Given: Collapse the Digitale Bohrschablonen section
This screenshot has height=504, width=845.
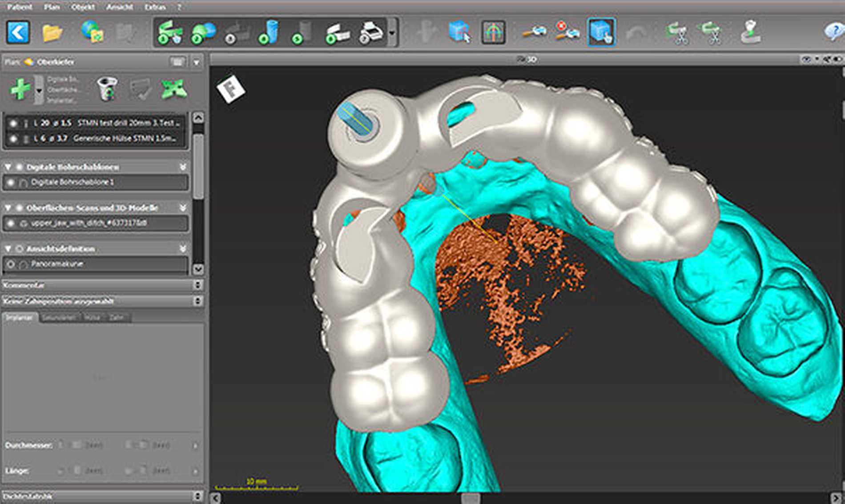Looking at the screenshot, I should 8,167.
